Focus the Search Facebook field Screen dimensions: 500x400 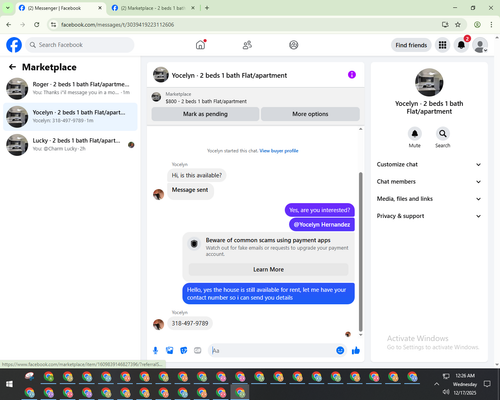(x=80, y=45)
